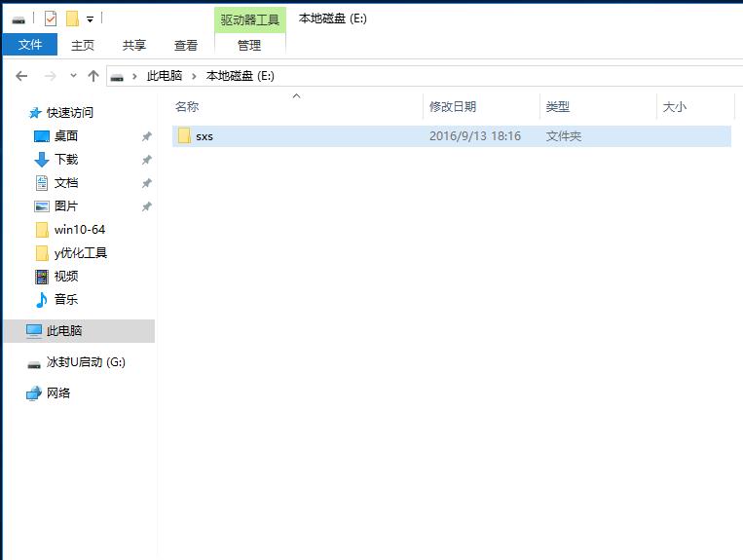
Task: Go forward with the forward arrow
Action: click(50, 76)
